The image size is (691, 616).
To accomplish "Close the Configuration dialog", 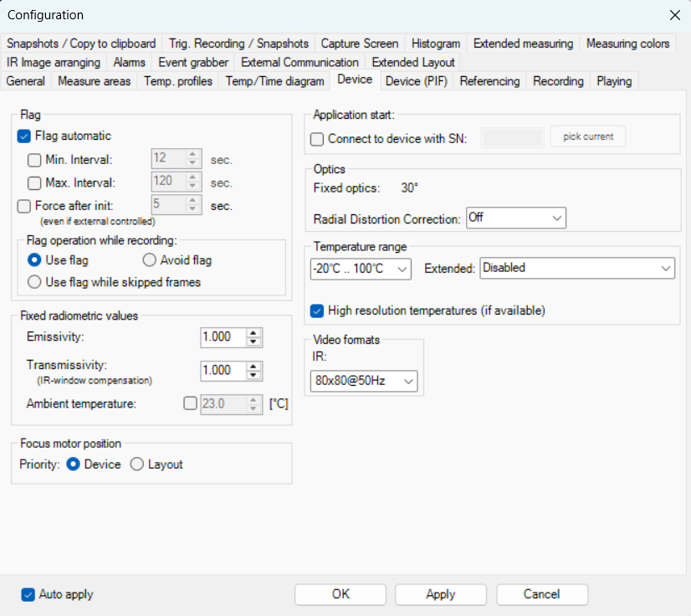I will click(x=674, y=15).
